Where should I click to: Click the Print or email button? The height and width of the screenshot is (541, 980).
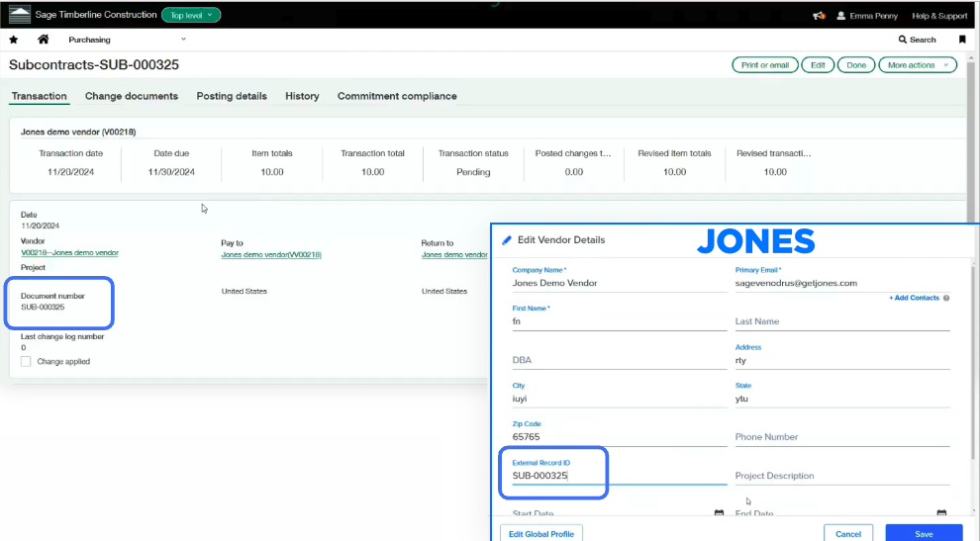pos(765,65)
